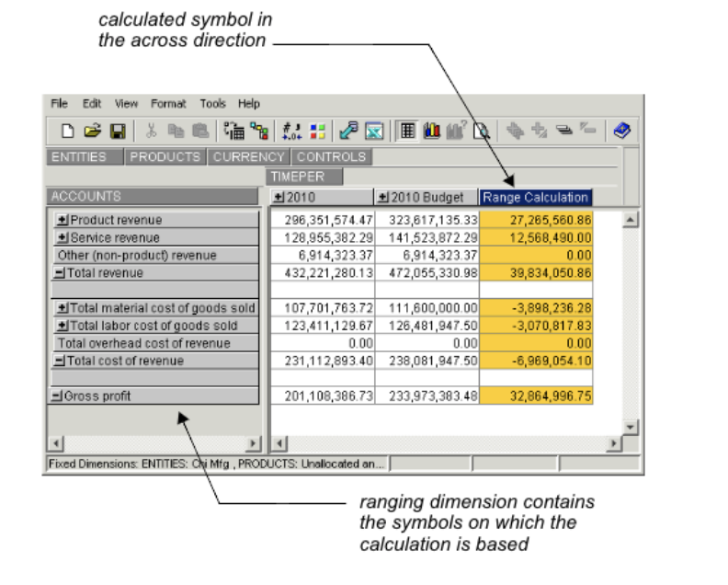Expand the Product revenue row
The image size is (728, 585).
(63, 221)
